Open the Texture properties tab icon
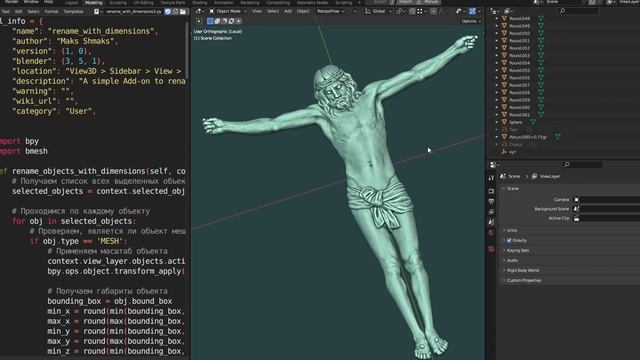 (x=491, y=249)
